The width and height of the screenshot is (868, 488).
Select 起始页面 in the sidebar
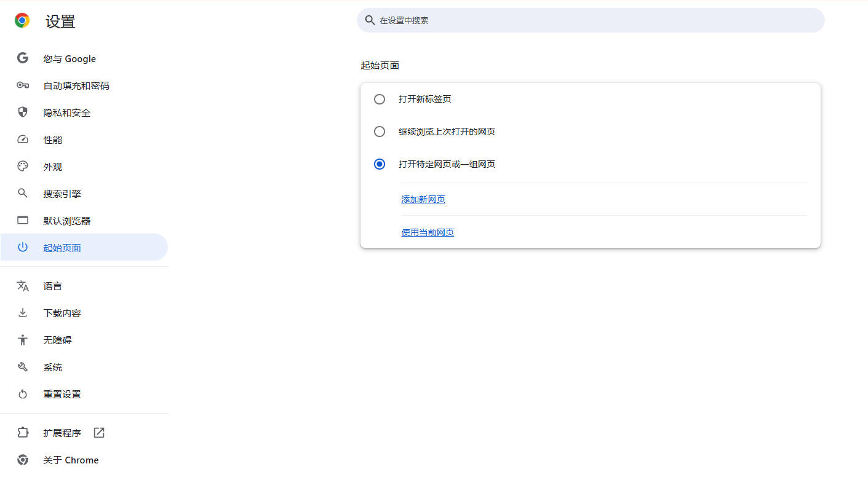point(84,247)
